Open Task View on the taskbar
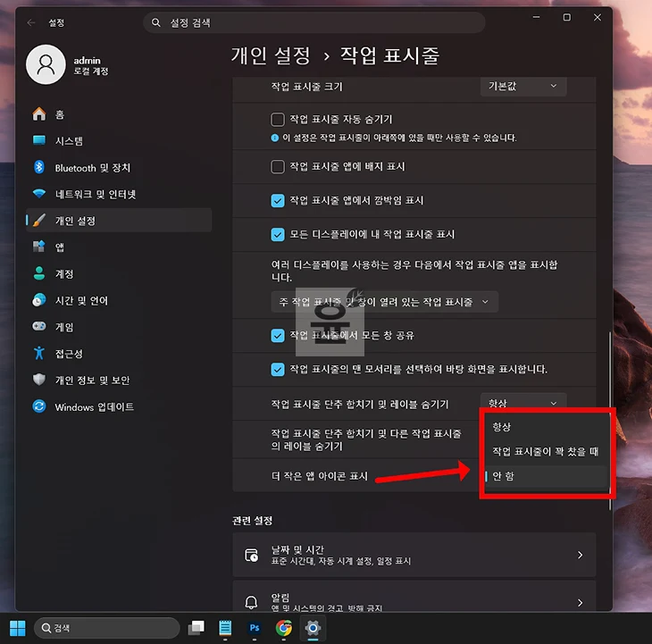The height and width of the screenshot is (644, 652). pyautogui.click(x=196, y=628)
